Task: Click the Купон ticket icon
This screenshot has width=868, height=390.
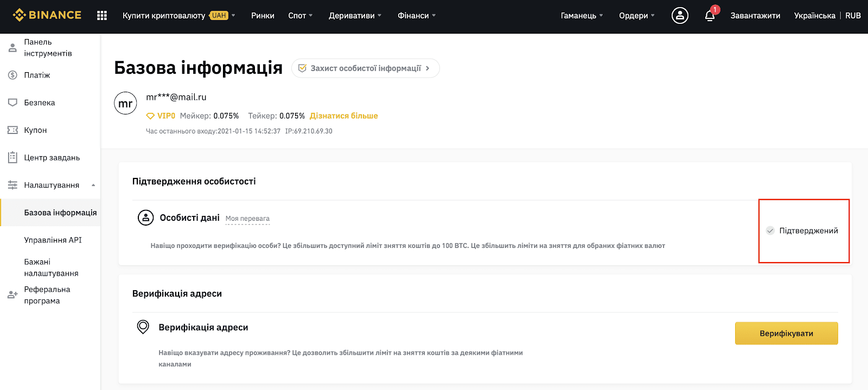Action: pos(12,130)
